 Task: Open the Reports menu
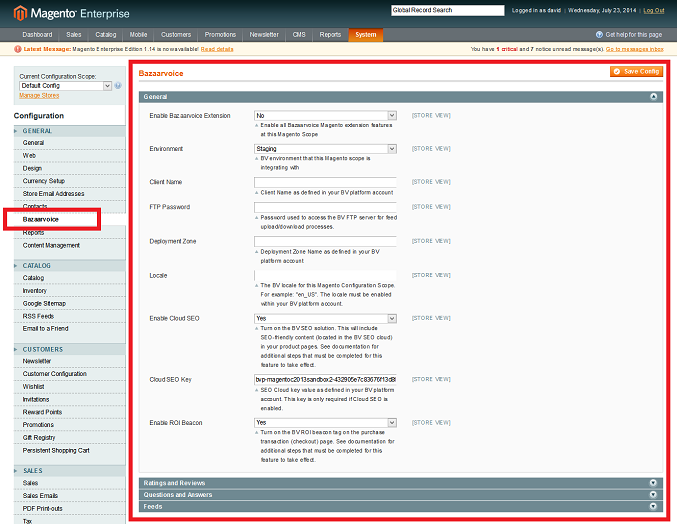pyautogui.click(x=330, y=35)
